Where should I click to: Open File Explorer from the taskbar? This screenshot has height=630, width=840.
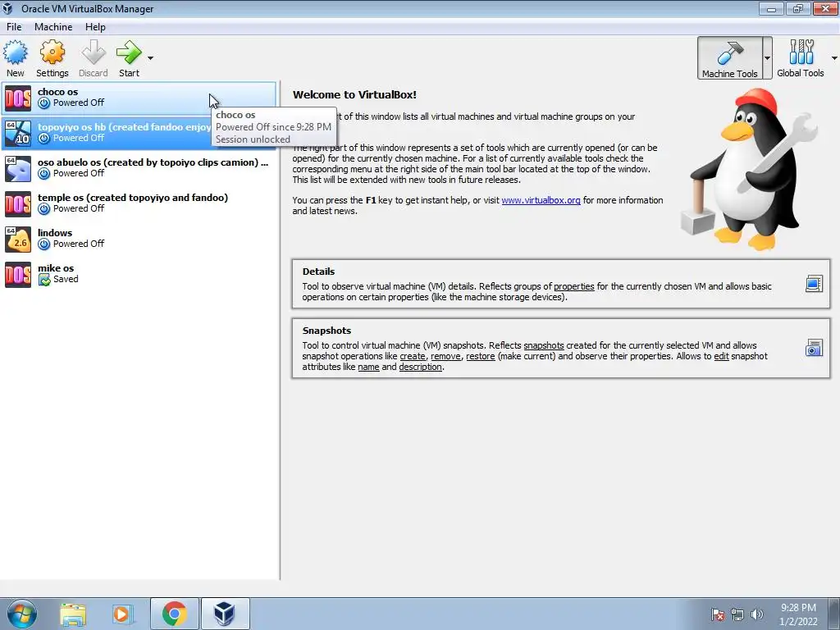(73, 614)
